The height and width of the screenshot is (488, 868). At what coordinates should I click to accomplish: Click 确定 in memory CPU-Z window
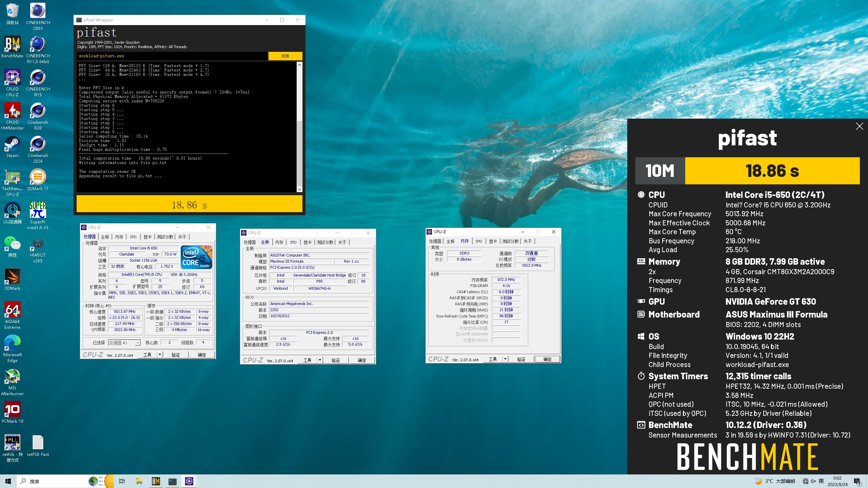547,359
